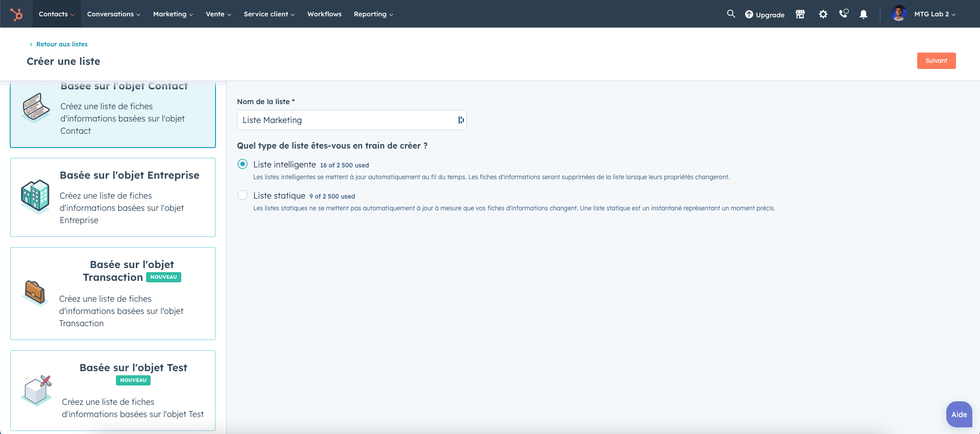Expand the Reporting menu

coord(373,14)
